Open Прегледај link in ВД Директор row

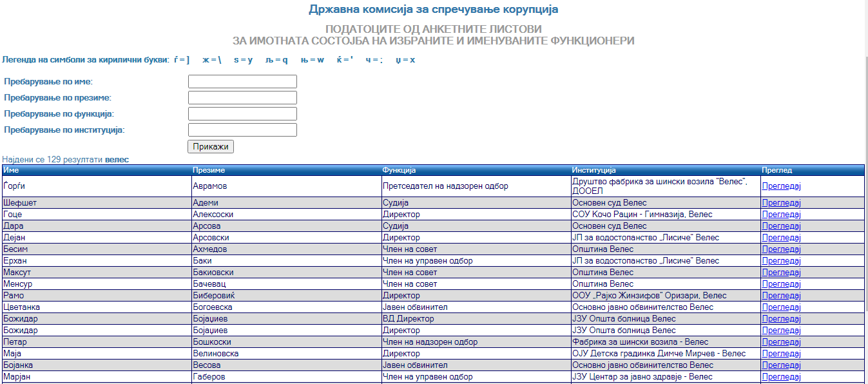pyautogui.click(x=781, y=319)
